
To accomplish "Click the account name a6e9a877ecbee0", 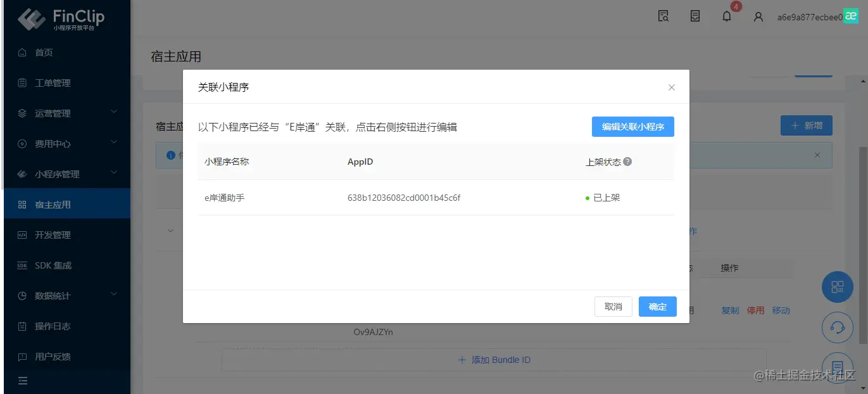I will tap(810, 17).
